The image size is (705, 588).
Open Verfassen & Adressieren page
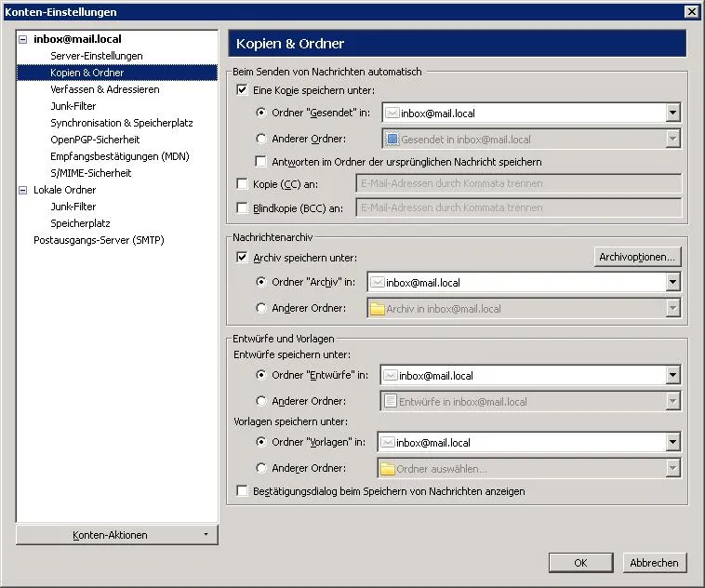pos(105,89)
